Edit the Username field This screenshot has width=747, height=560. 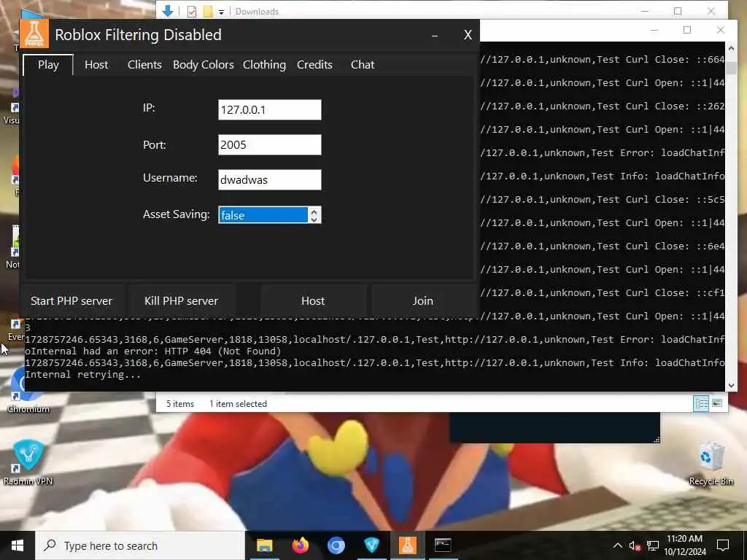270,180
